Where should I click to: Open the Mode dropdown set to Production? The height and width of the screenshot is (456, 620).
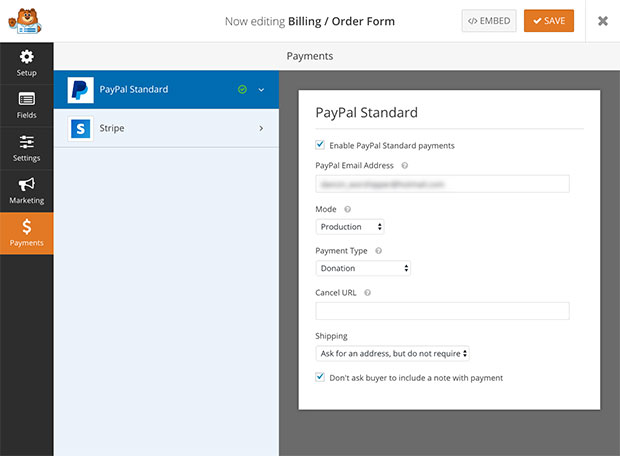pos(350,227)
